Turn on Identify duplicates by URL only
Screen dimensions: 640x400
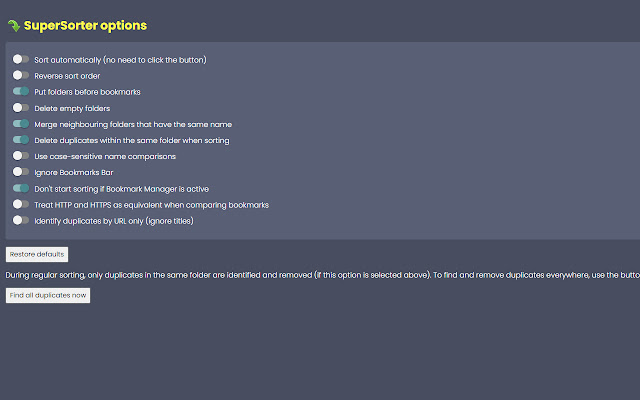coord(21,220)
